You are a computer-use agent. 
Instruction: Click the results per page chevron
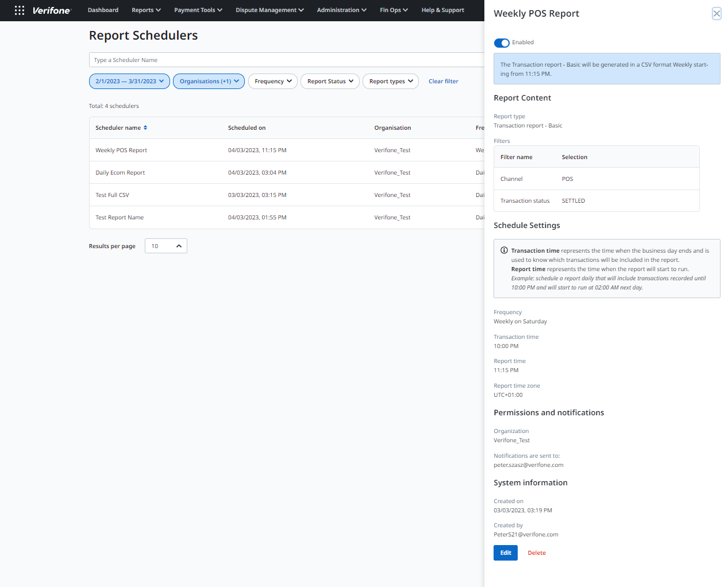(179, 245)
